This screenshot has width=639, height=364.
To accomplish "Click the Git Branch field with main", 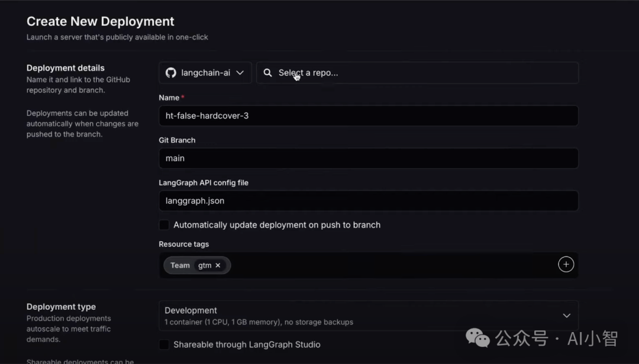I will click(x=369, y=158).
